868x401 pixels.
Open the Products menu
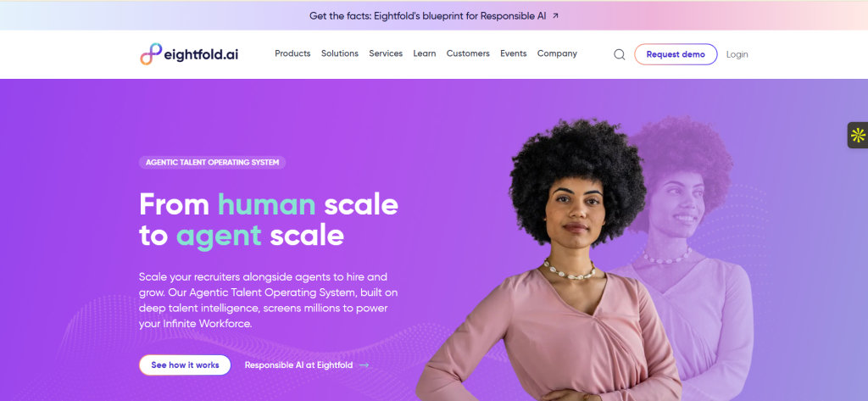[292, 53]
